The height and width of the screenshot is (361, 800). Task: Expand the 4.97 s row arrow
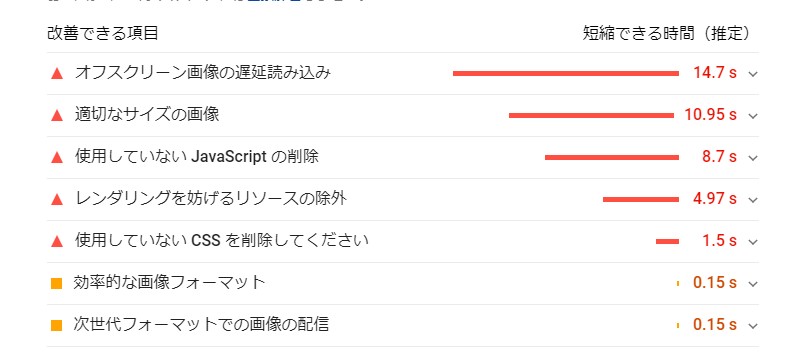click(753, 200)
